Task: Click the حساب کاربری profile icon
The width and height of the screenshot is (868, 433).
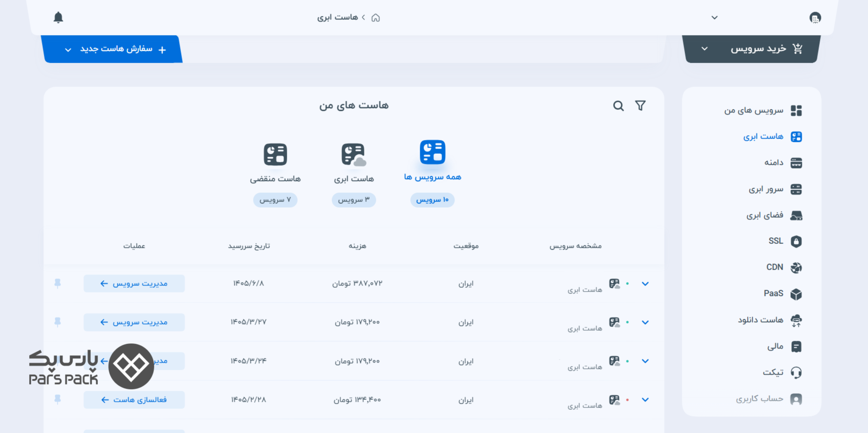Action: coord(796,399)
